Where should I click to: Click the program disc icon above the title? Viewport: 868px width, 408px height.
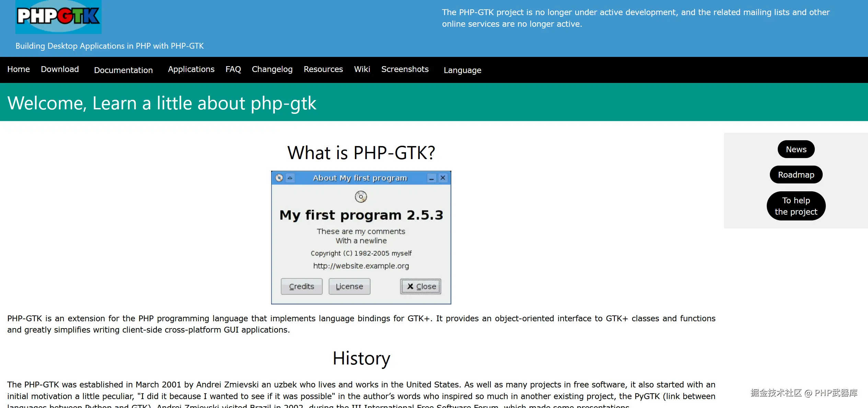coord(361,197)
